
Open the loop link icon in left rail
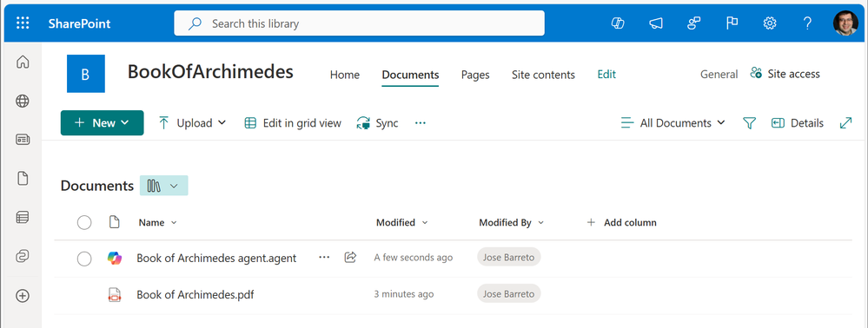click(x=23, y=256)
